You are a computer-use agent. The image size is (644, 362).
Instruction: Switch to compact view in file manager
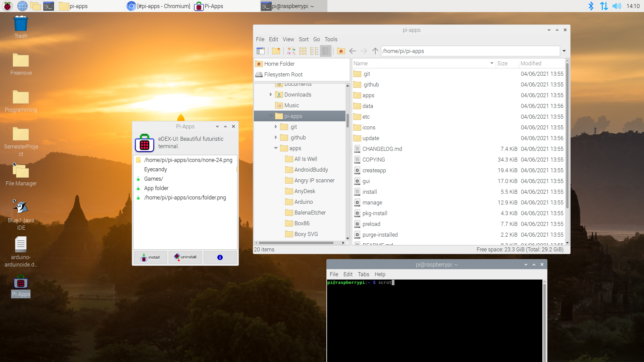click(314, 51)
